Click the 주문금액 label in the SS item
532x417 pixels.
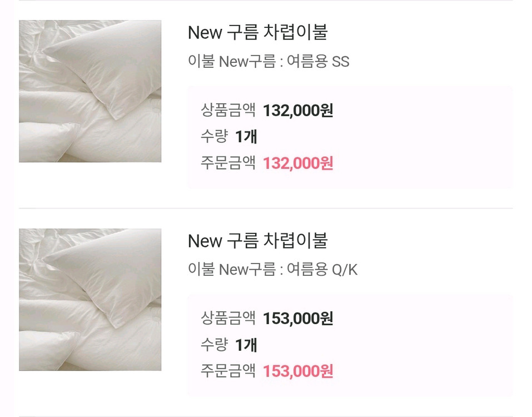(228, 163)
